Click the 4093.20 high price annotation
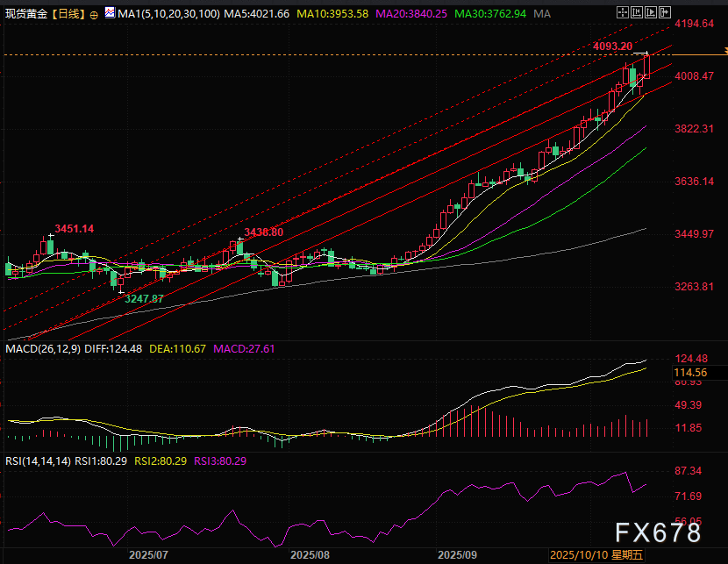 tap(612, 46)
